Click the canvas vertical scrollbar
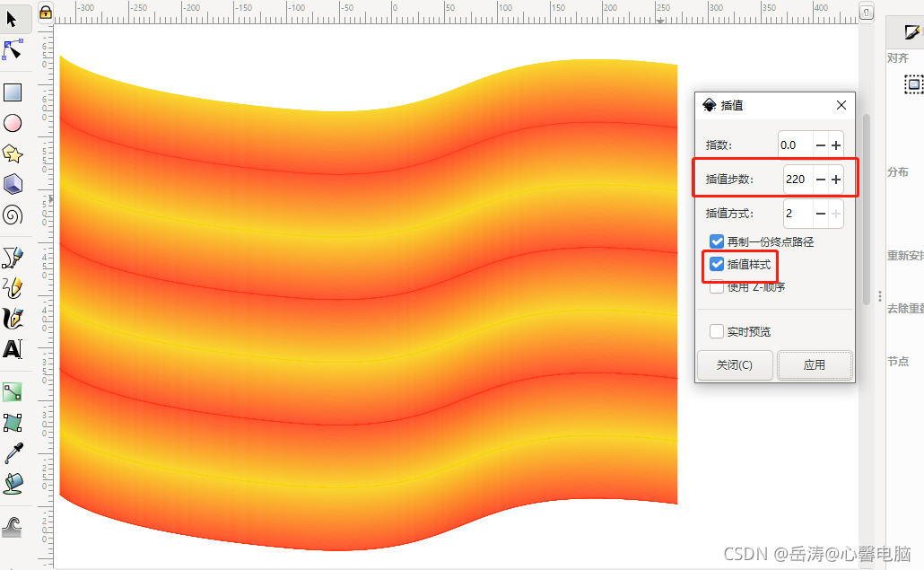The height and width of the screenshot is (570, 924). [x=867, y=209]
